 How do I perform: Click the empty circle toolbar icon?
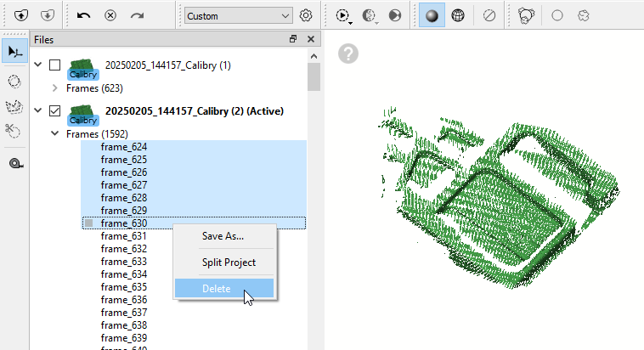(x=557, y=15)
